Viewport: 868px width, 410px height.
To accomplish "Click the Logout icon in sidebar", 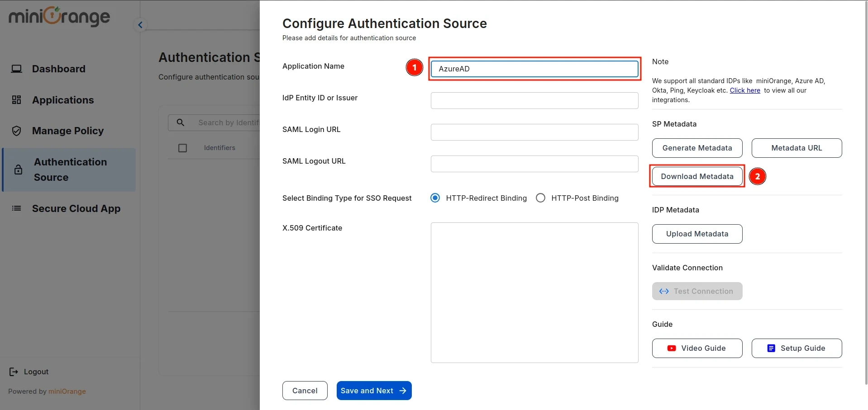I will [14, 371].
